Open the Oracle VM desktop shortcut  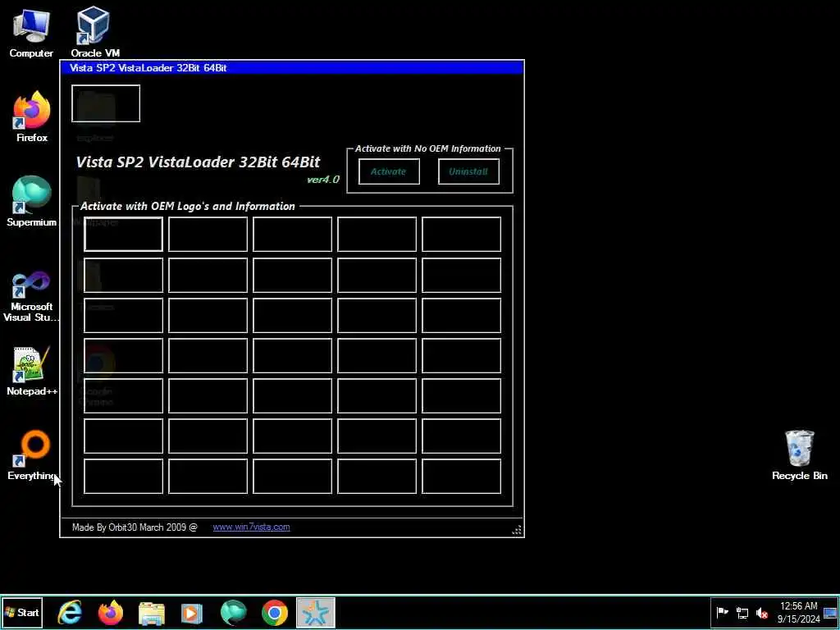pyautogui.click(x=94, y=32)
